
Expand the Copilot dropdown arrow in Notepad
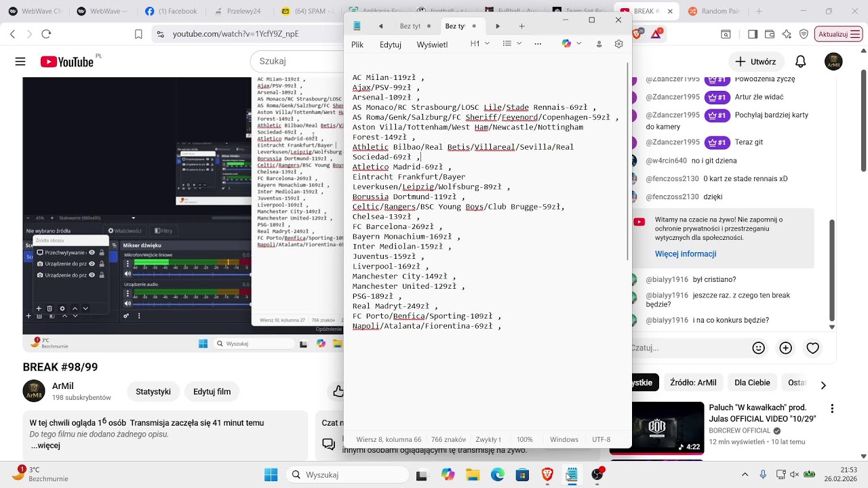click(579, 43)
